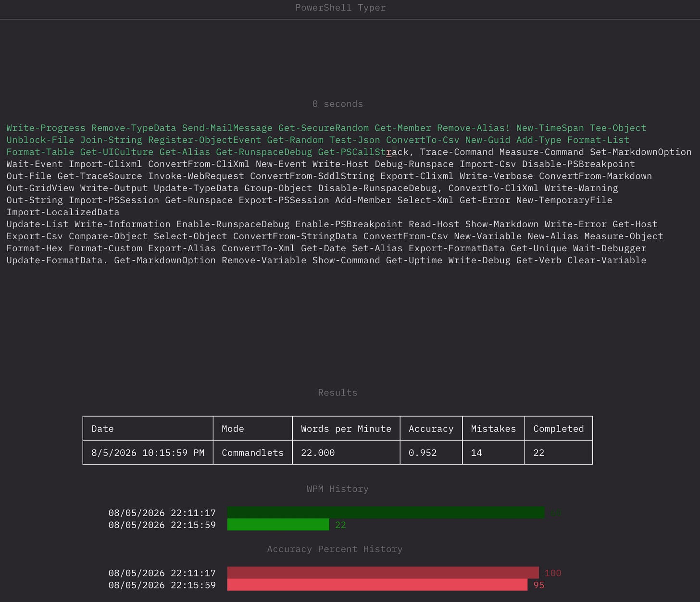Click the Wait-Debugger word

pos(610,248)
